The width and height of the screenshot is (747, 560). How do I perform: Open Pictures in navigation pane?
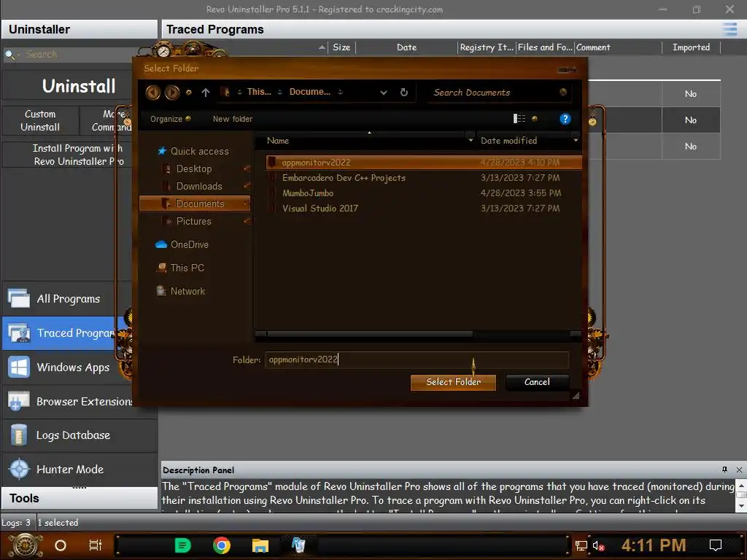coord(193,222)
